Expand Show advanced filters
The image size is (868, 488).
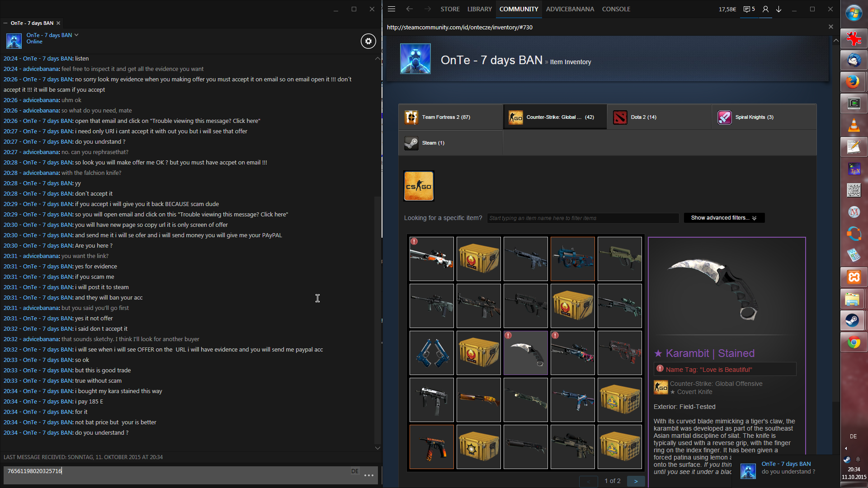724,218
